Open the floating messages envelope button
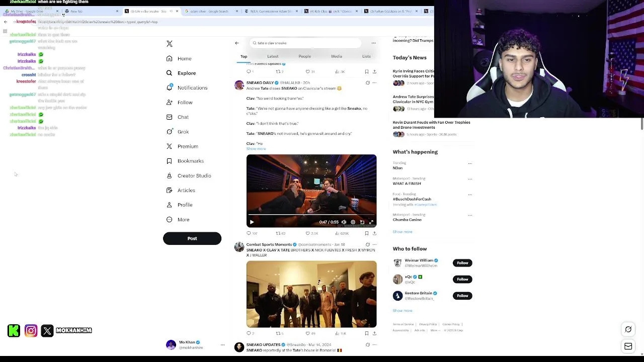The image size is (644, 362). tap(628, 346)
